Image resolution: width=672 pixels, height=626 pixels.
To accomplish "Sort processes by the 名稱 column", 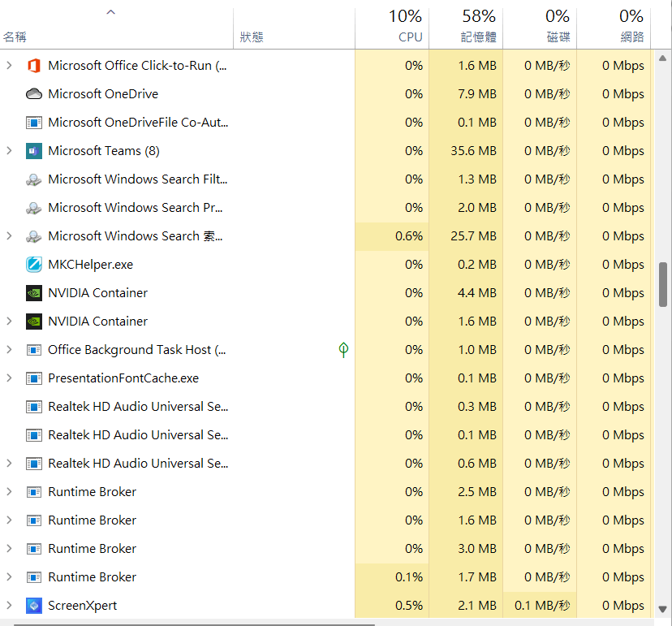I will point(116,28).
